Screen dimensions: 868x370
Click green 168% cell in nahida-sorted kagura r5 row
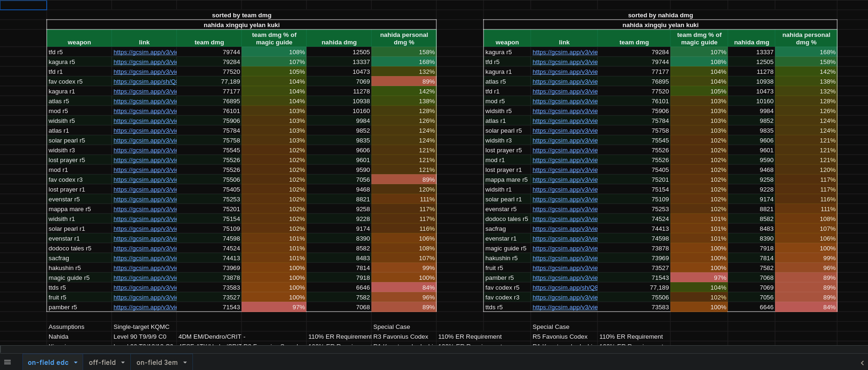click(x=806, y=52)
